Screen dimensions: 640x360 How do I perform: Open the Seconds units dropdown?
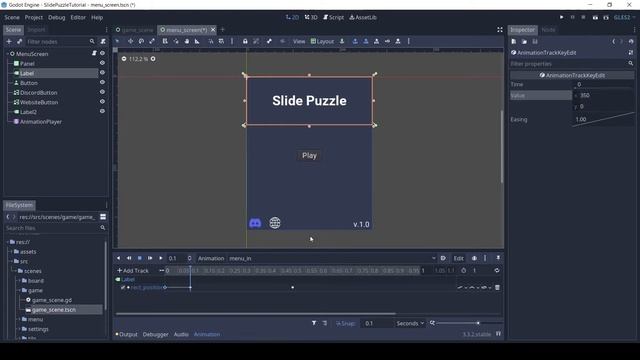point(410,323)
